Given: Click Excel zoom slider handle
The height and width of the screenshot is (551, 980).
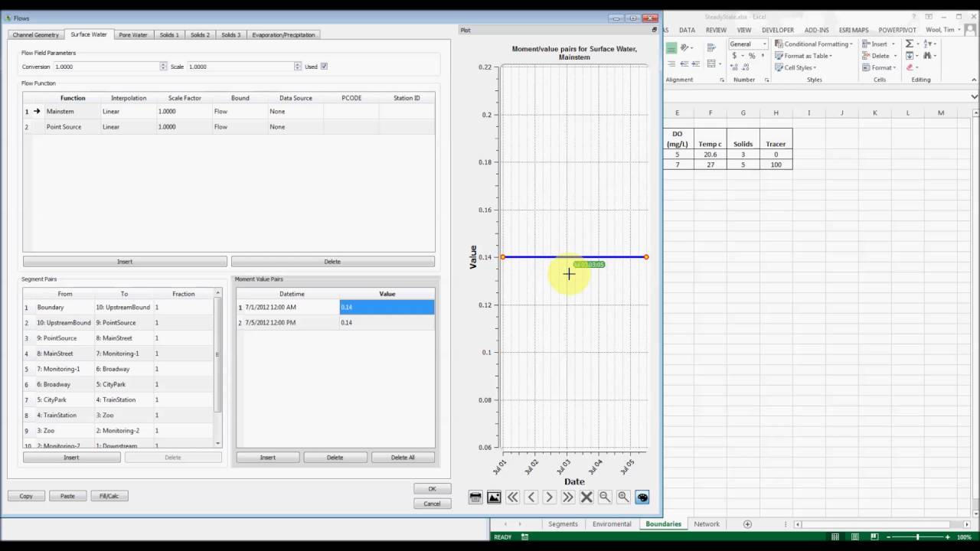Looking at the screenshot, I should pos(917,537).
